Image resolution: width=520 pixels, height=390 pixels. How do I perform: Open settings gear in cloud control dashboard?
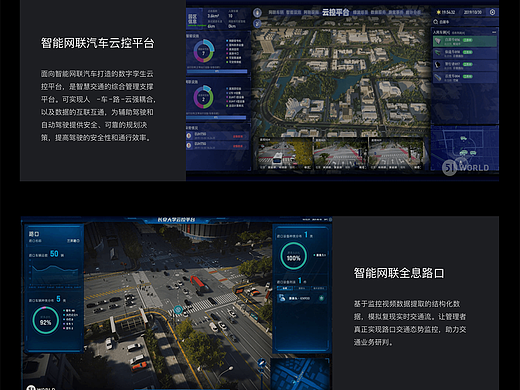pos(492,12)
